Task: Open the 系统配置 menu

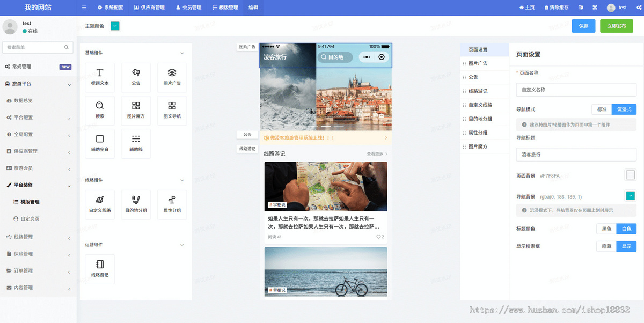Action: click(x=109, y=8)
